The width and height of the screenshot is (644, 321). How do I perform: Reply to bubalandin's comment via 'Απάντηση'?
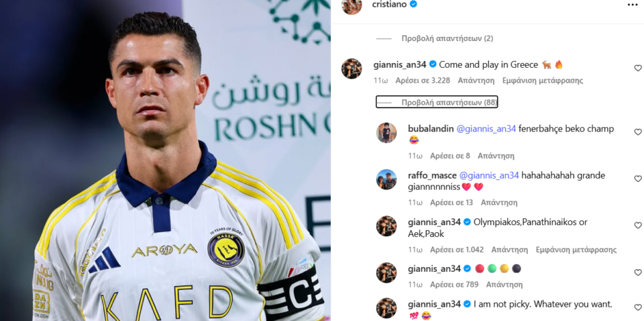(x=496, y=156)
